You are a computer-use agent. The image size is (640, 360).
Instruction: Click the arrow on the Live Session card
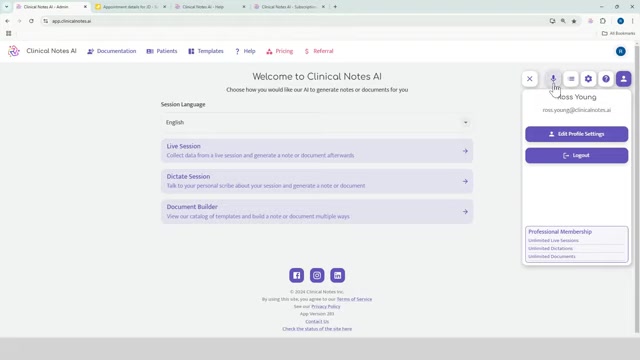(465, 151)
